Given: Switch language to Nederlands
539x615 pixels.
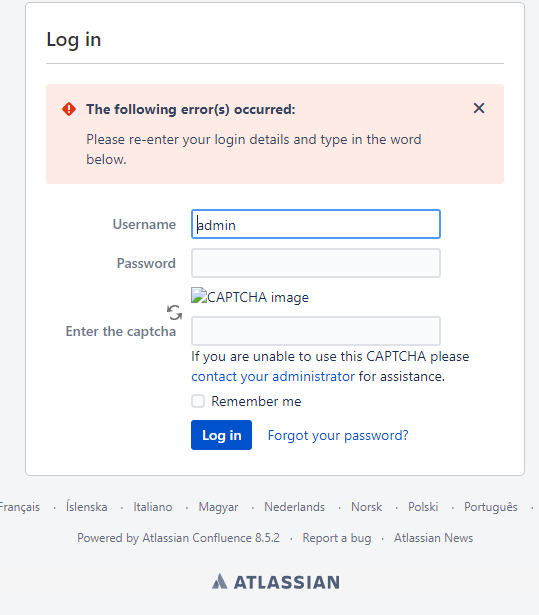Looking at the screenshot, I should point(295,507).
